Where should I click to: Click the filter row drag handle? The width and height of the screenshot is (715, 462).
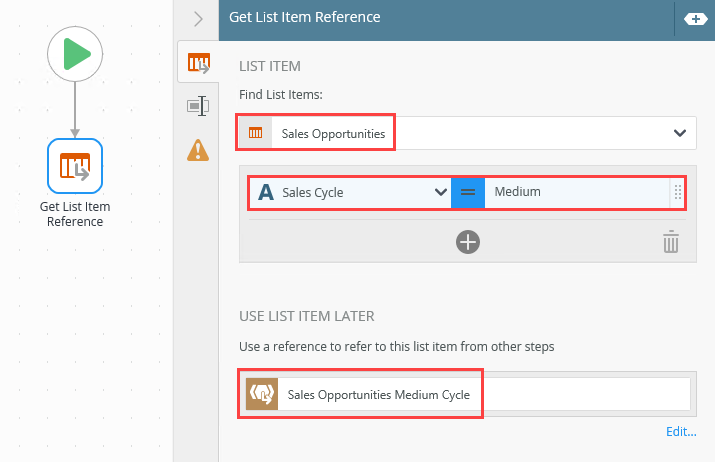(x=677, y=192)
